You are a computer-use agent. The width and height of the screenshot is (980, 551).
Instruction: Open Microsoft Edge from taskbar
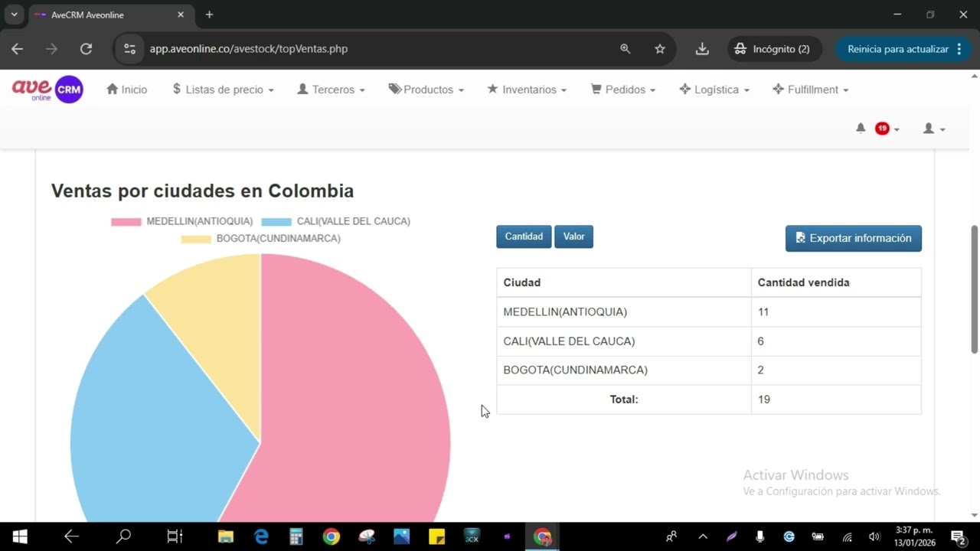click(261, 536)
